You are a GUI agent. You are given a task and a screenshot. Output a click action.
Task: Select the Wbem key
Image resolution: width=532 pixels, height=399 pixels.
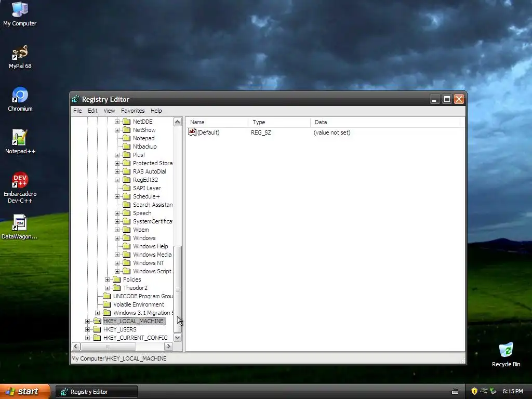tap(141, 230)
